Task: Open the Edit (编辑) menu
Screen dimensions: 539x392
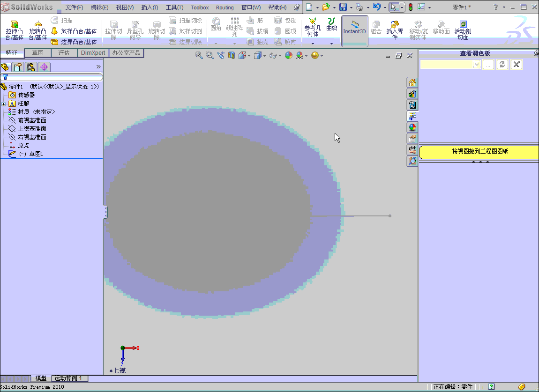Action: 99,7
